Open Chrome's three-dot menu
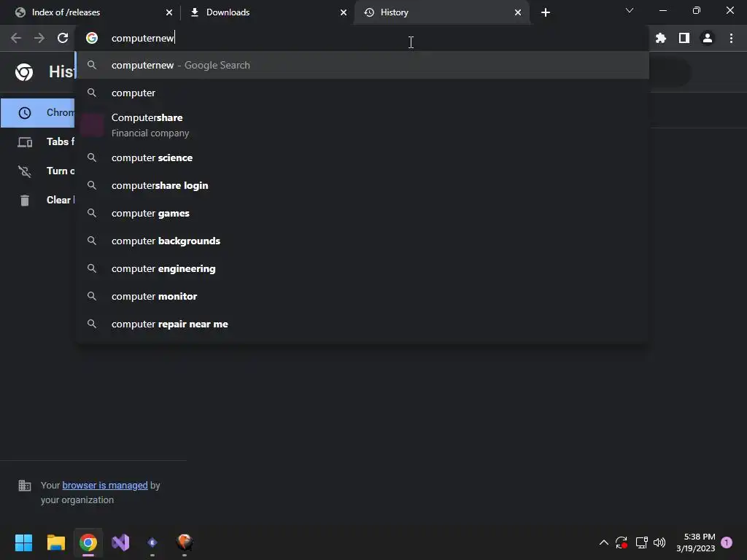Viewport: 747px width, 560px height. (731, 38)
